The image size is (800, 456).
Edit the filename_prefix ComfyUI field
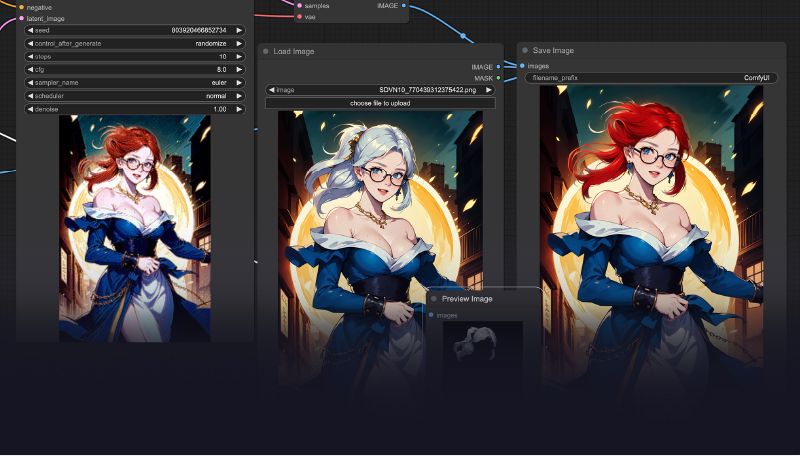tap(652, 78)
